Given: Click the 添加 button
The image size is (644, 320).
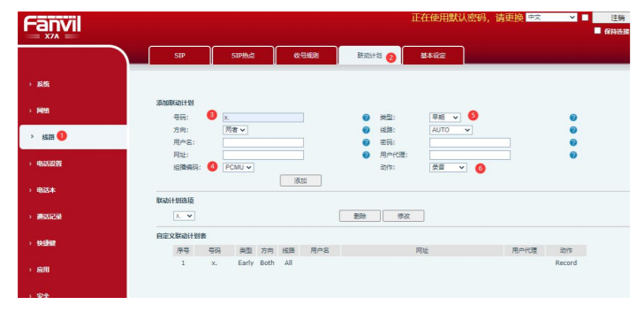Looking at the screenshot, I should [300, 180].
